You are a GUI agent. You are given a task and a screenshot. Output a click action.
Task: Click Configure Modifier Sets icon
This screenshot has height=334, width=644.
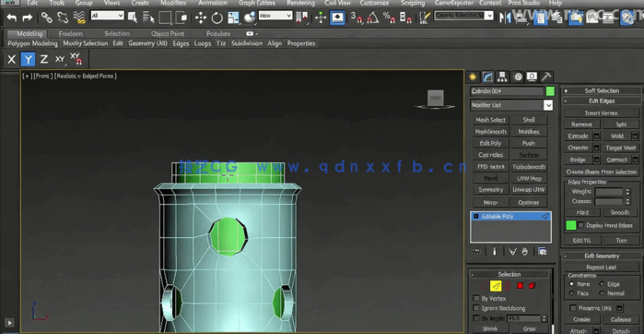(543, 251)
